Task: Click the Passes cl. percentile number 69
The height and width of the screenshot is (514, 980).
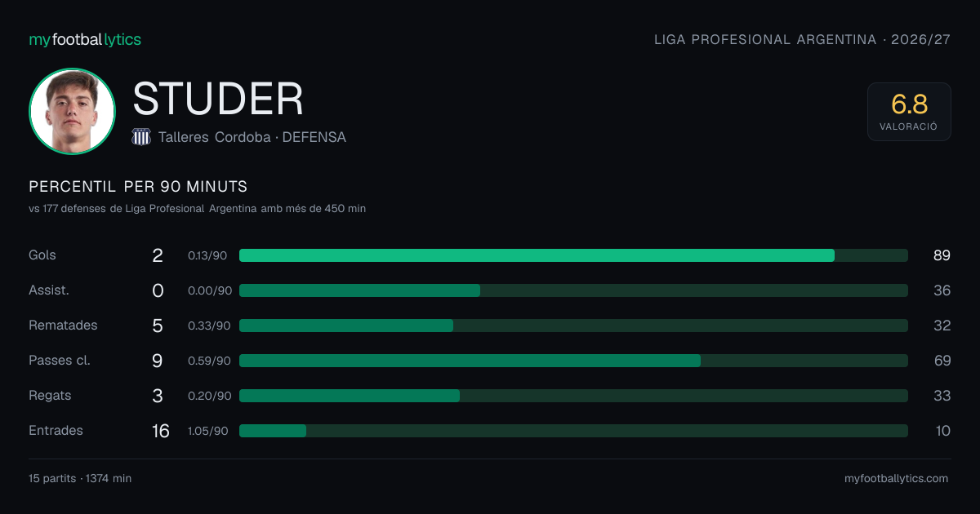Action: (942, 361)
